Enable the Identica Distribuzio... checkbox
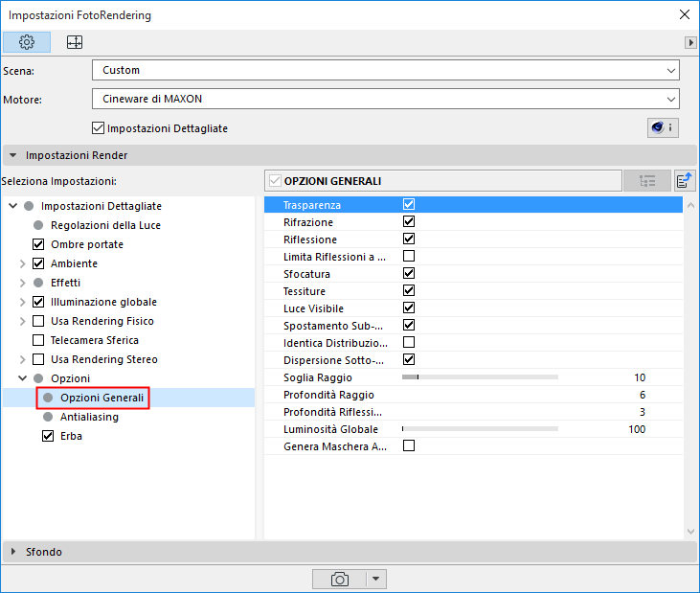This screenshot has width=700, height=593. [x=409, y=342]
